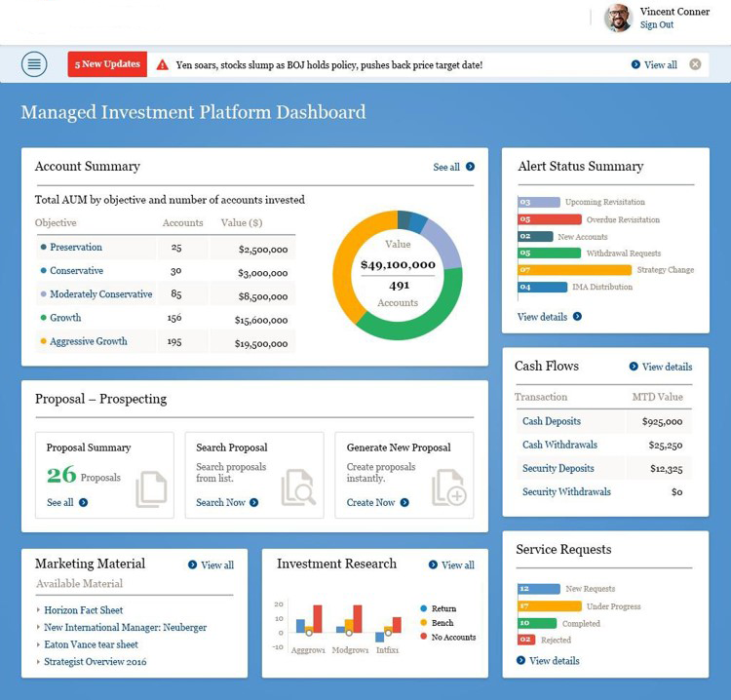This screenshot has width=731, height=700.
Task: Click arrow icon next to Account Summary See all
Action: (470, 167)
